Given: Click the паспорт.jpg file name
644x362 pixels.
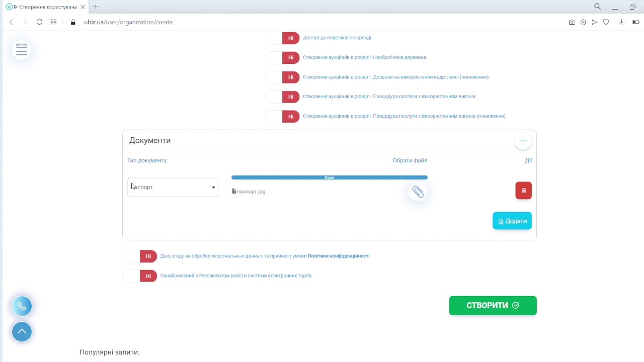Looking at the screenshot, I should (x=251, y=192).
